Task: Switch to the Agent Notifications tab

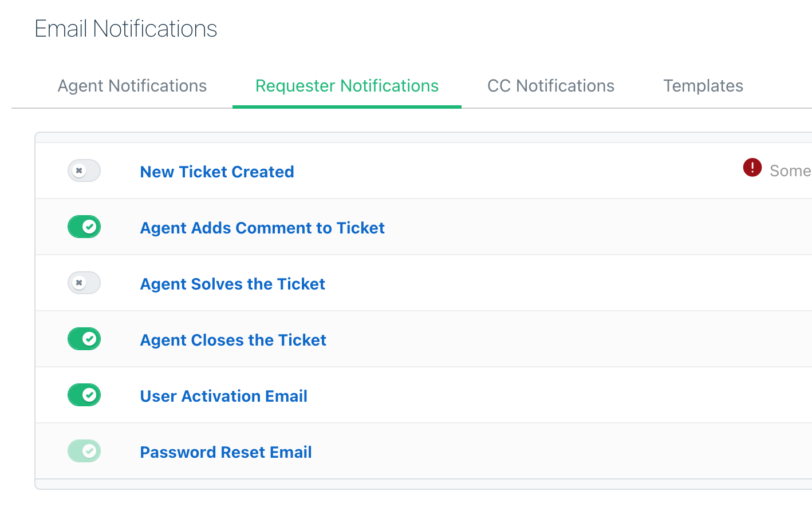Action: (132, 86)
